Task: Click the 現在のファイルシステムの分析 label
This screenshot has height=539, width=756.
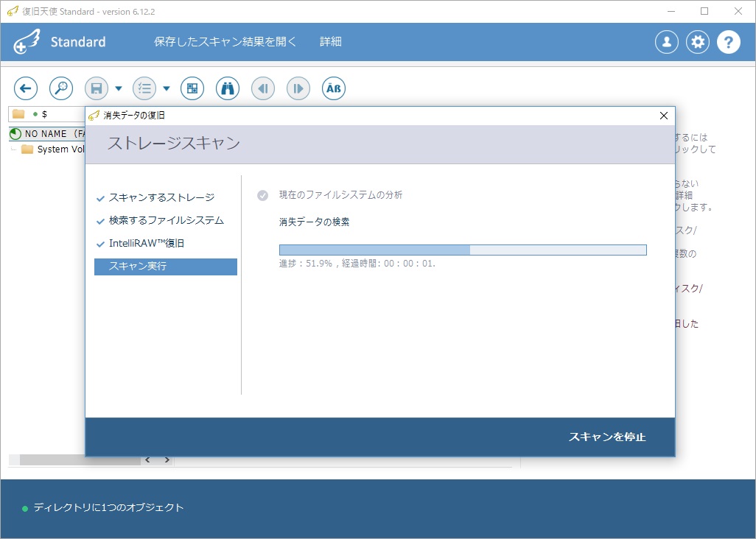Action: coord(341,195)
